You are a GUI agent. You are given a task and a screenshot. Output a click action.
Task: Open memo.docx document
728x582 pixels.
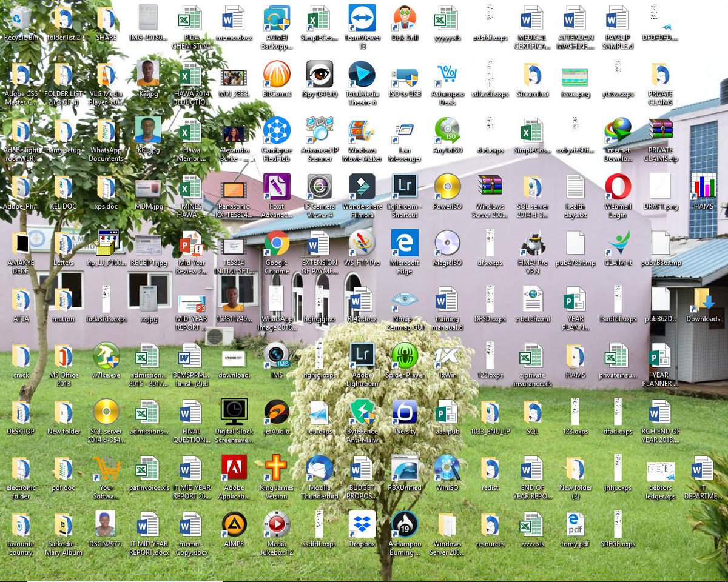[234, 18]
